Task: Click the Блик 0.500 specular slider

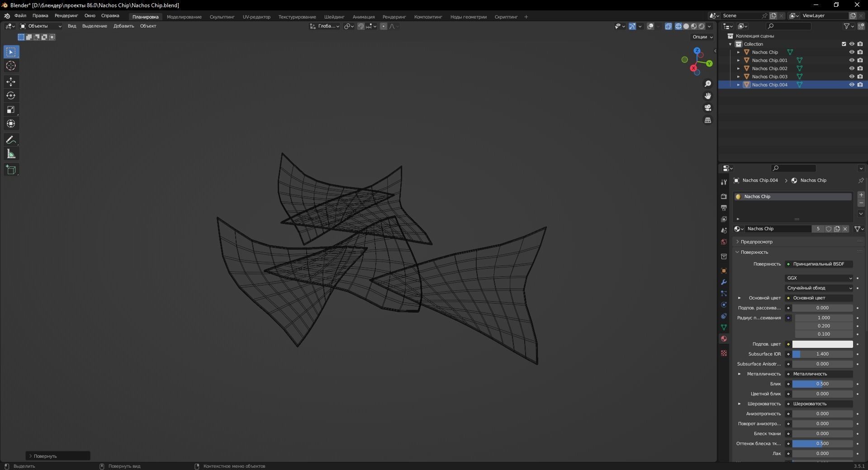Action: pyautogui.click(x=822, y=384)
